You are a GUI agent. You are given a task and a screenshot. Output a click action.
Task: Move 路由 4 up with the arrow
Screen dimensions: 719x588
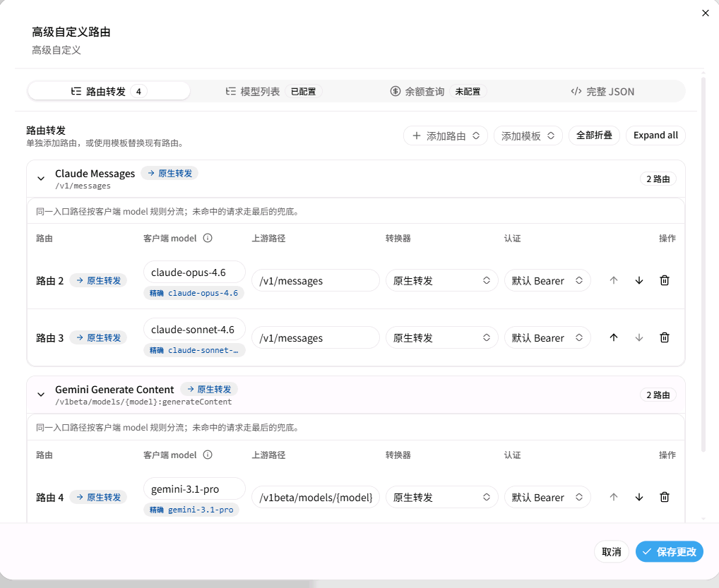click(614, 497)
